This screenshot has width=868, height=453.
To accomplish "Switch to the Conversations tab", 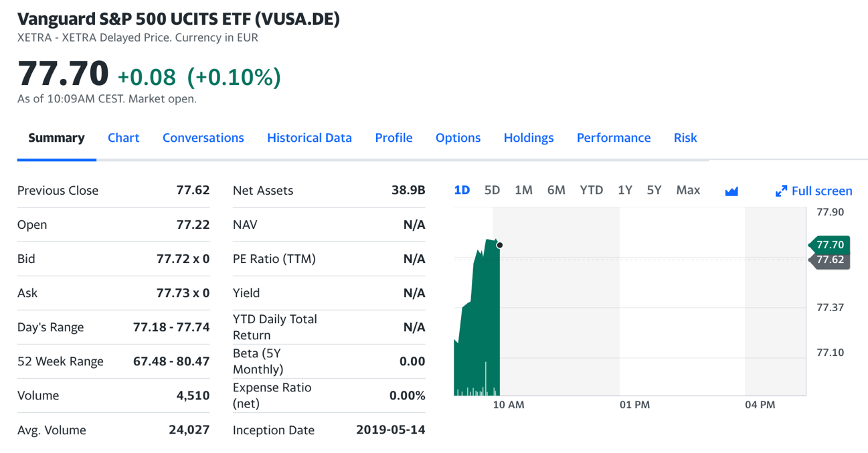I will pyautogui.click(x=203, y=138).
